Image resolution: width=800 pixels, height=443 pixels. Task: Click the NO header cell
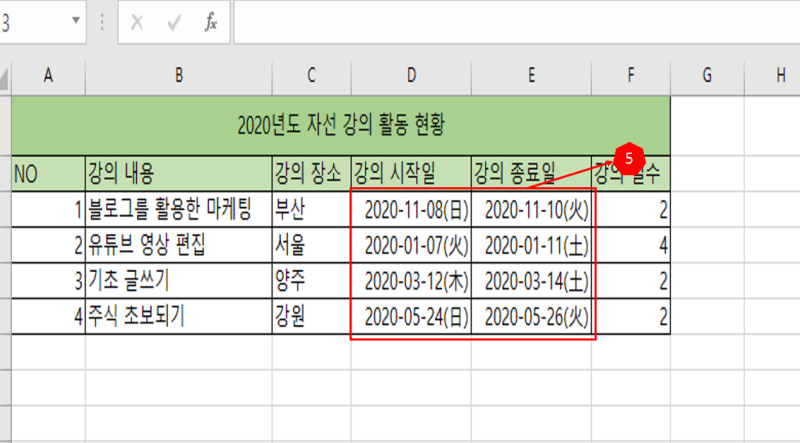pos(48,174)
